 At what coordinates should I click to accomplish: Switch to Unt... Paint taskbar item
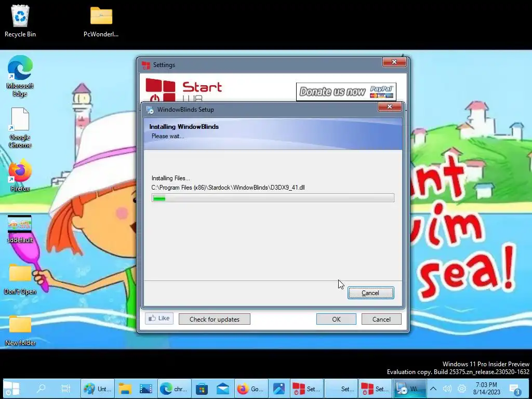(x=98, y=389)
